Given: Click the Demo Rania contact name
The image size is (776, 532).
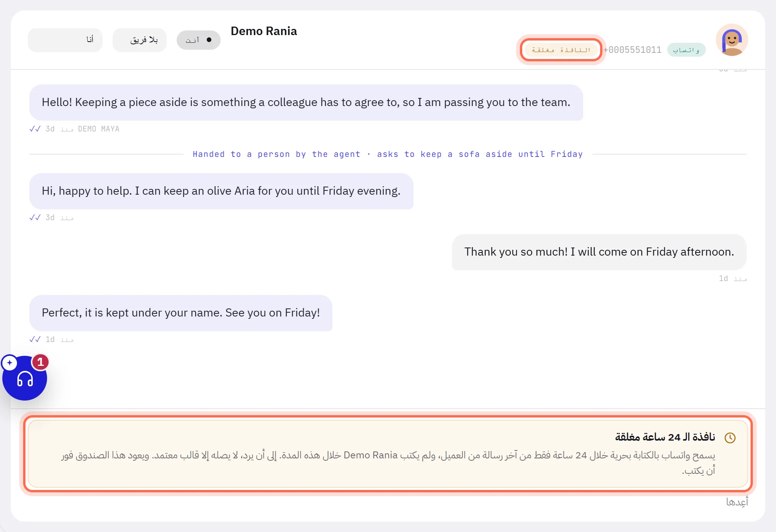Looking at the screenshot, I should tap(264, 31).
